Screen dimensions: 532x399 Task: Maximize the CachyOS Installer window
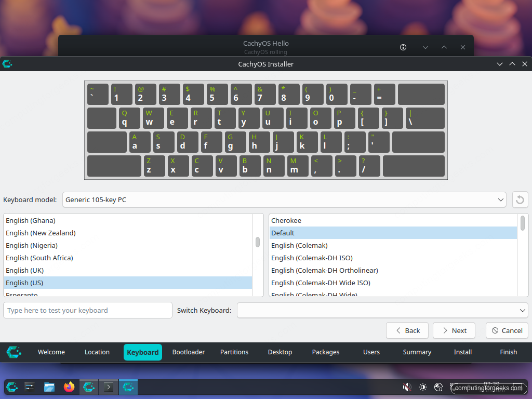(512, 64)
